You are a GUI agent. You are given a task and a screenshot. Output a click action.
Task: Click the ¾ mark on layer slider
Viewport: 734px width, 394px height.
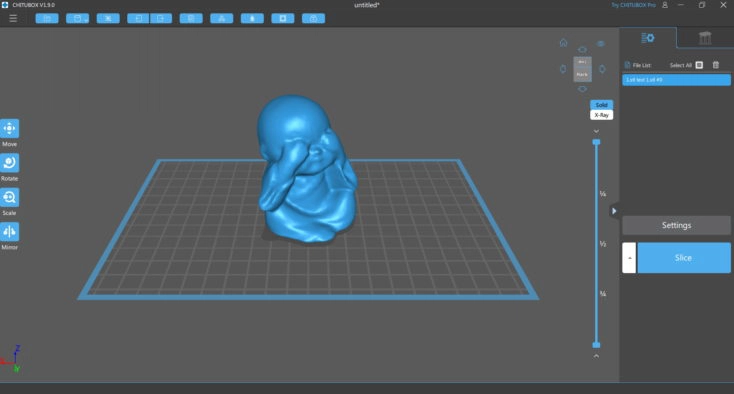(603, 294)
